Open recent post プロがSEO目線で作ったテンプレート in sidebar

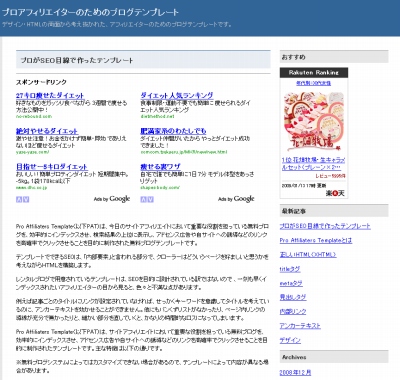(325, 226)
